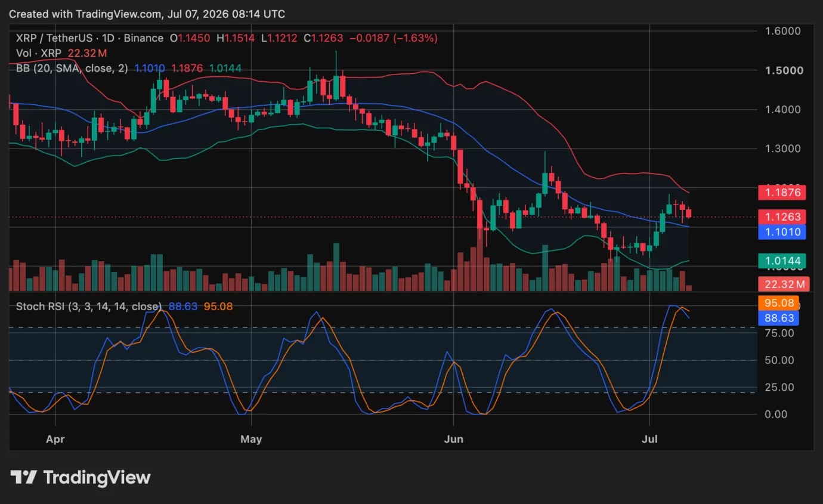Click the red 1.1876 upper value in BB legend
823x504 pixels.
[x=187, y=69]
